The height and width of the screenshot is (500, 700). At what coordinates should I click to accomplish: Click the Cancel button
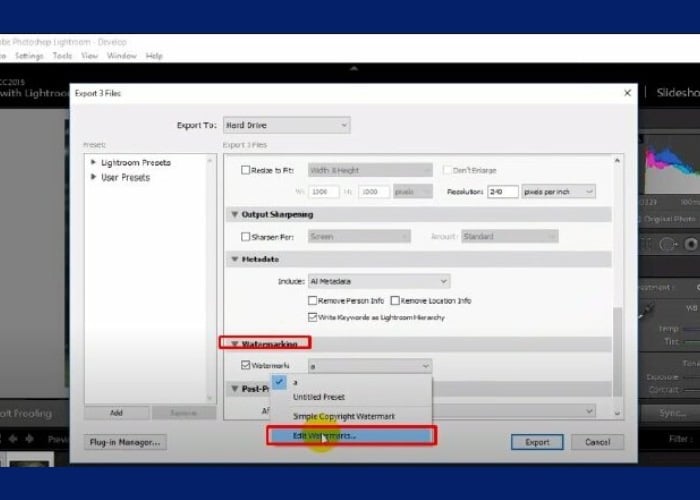click(597, 442)
